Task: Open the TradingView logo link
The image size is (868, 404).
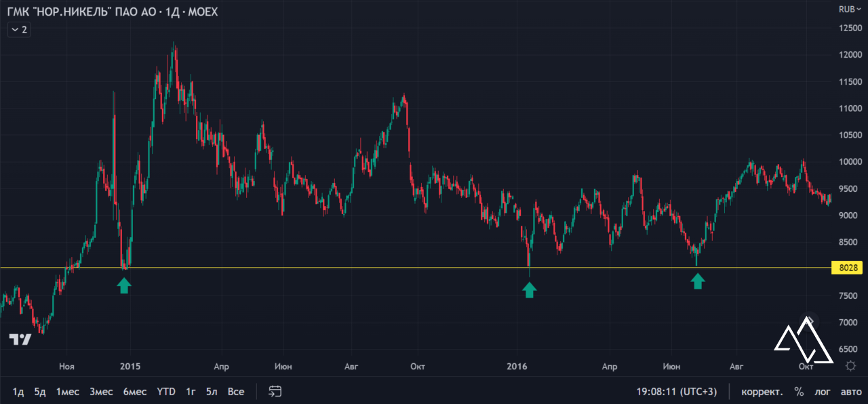Action: click(20, 340)
